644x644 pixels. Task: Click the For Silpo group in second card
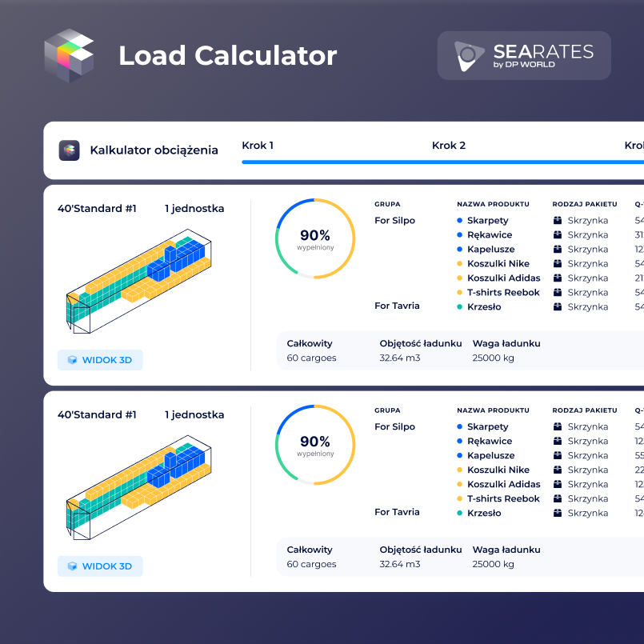point(394,426)
